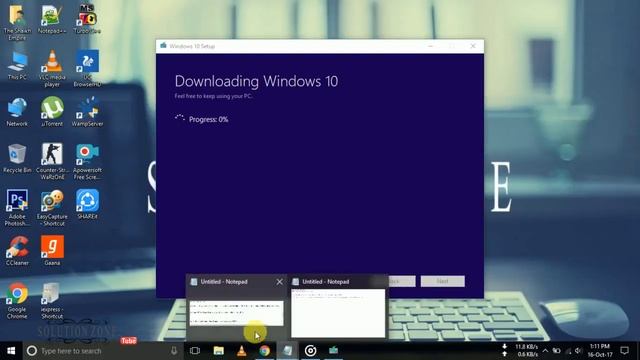Open the iexpress shortcut on desktop
640x360 pixels.
[52, 301]
